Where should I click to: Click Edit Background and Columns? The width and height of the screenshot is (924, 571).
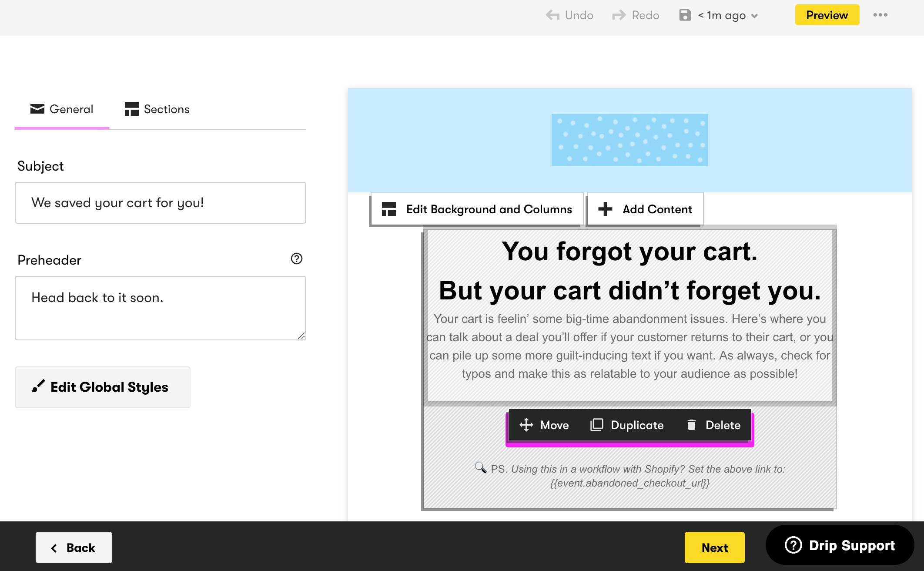pos(477,209)
